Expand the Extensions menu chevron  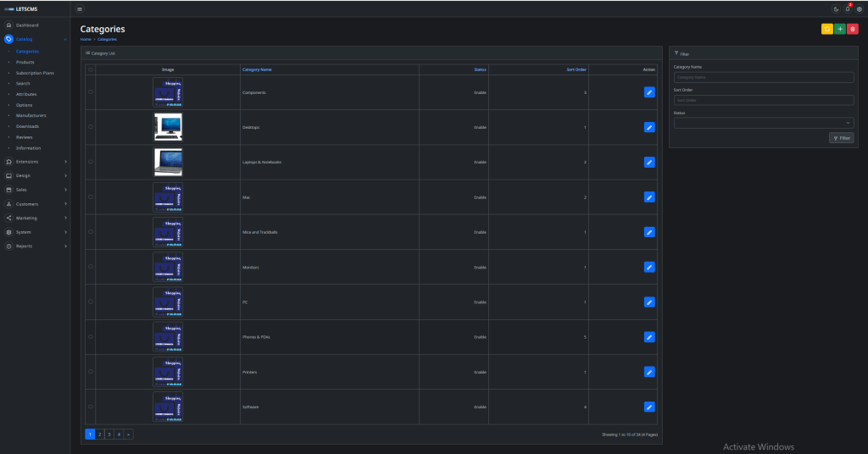coord(65,162)
